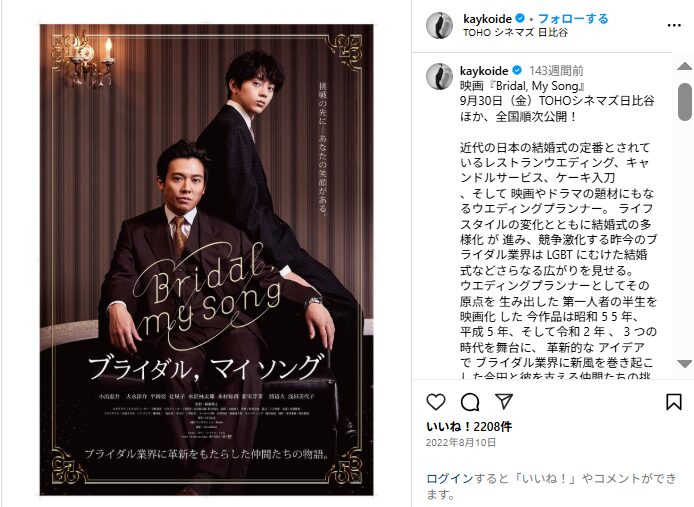This screenshot has width=694, height=507.
Task: Save post with bookmark icon
Action: 673,402
